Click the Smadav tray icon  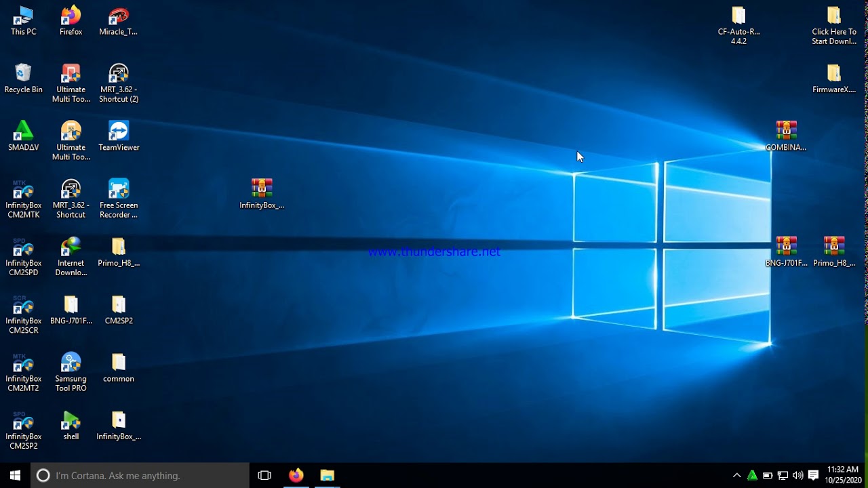coord(752,475)
